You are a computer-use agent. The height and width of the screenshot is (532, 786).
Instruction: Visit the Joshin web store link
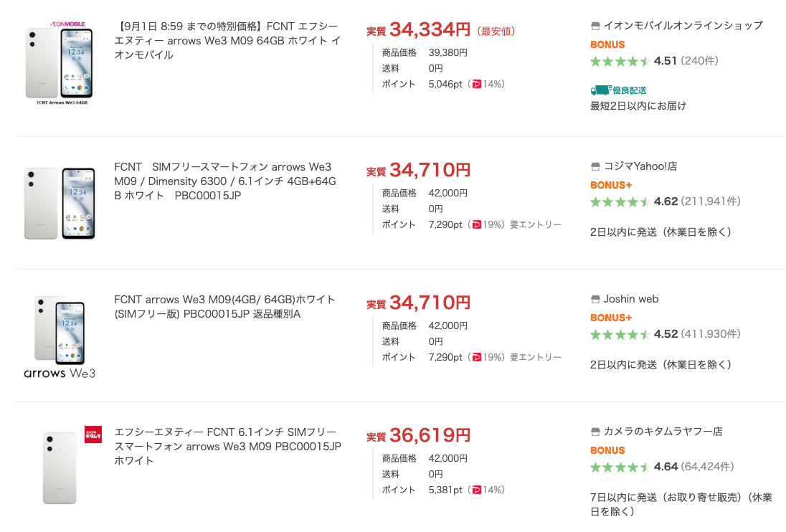point(630,299)
